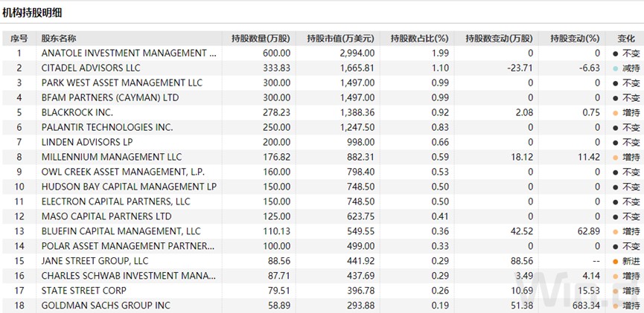The height and width of the screenshot is (313, 644).
Task: Click share change 42.52
Action: point(522,231)
